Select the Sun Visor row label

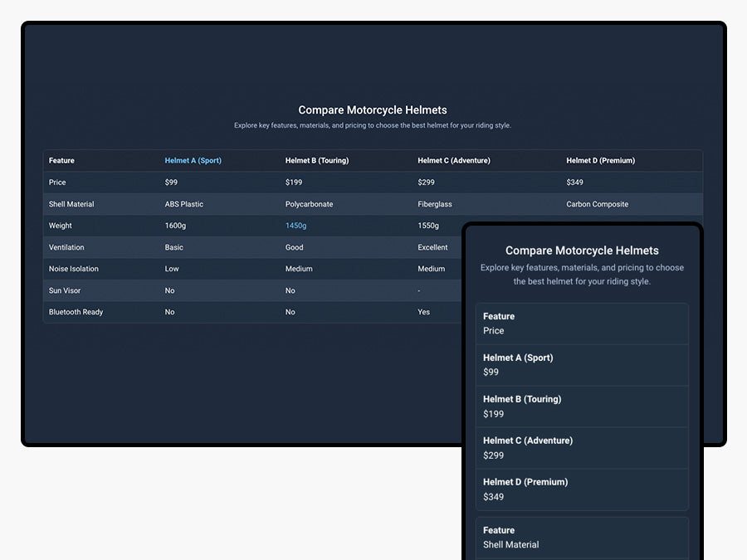click(65, 290)
